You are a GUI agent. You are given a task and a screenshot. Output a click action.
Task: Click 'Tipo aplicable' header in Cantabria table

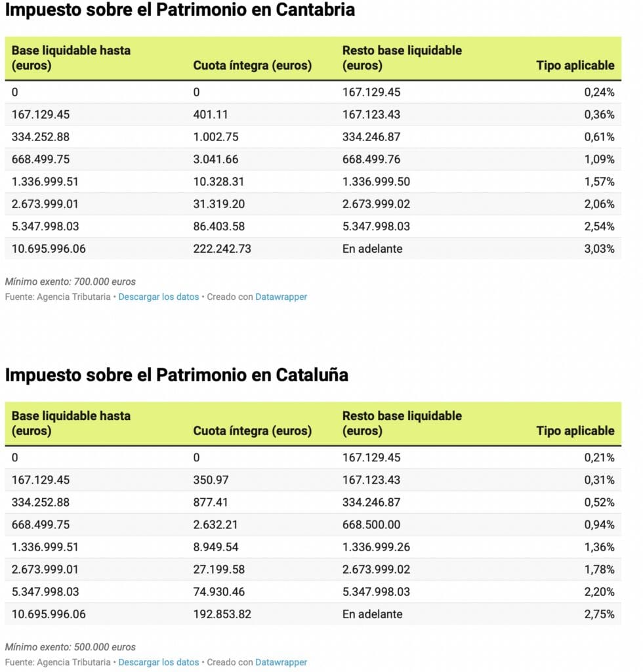point(575,65)
